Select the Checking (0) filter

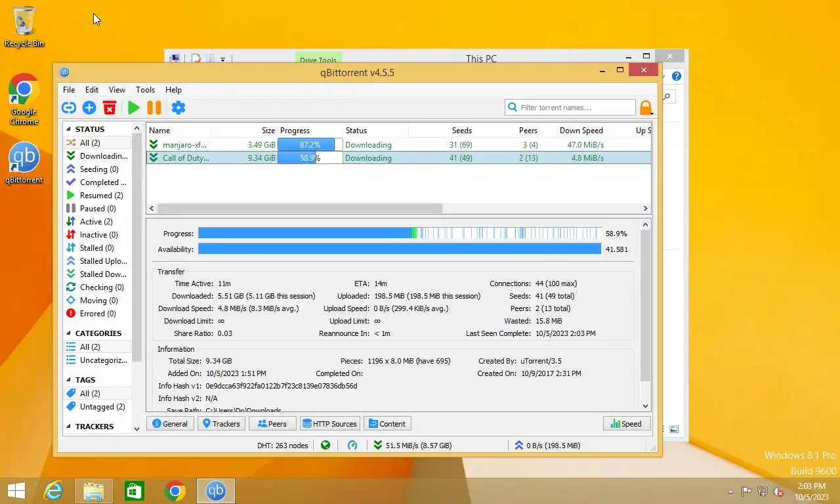point(97,287)
